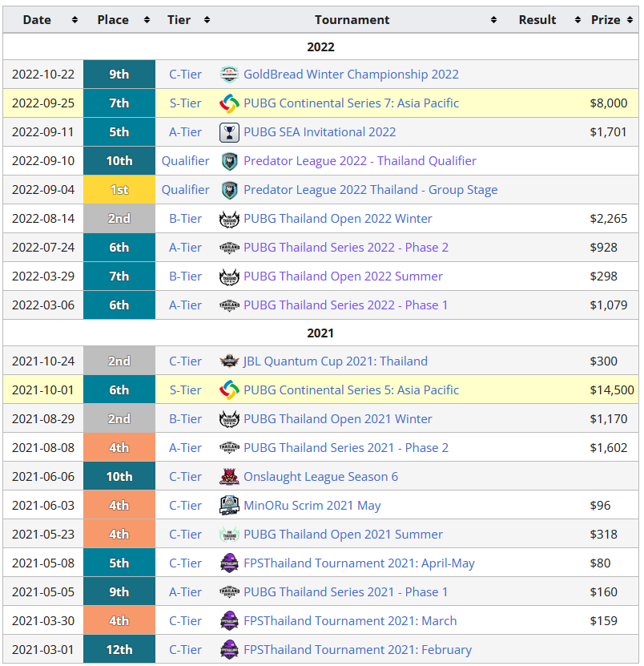Click the yellow 1st place cell
644x666 pixels.
(x=119, y=190)
